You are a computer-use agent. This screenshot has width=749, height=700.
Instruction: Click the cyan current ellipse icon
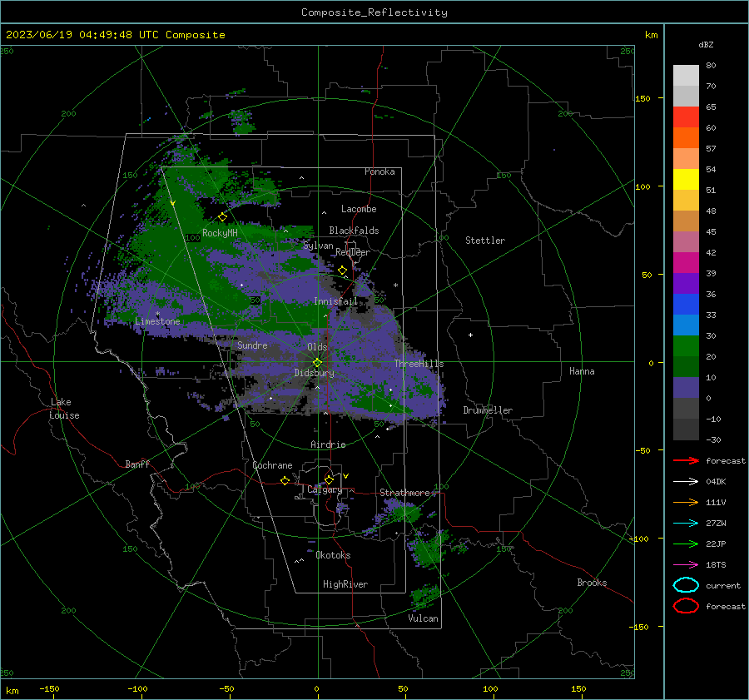(x=686, y=585)
